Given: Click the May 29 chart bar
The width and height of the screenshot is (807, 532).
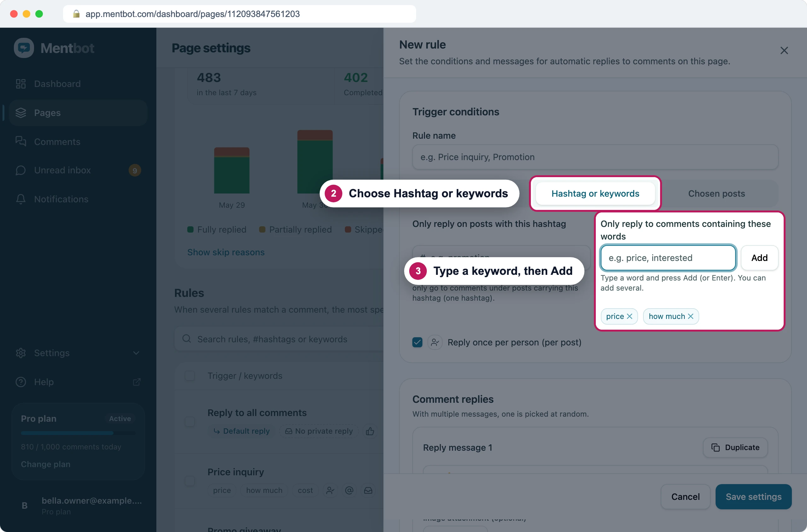Looking at the screenshot, I should (x=232, y=170).
